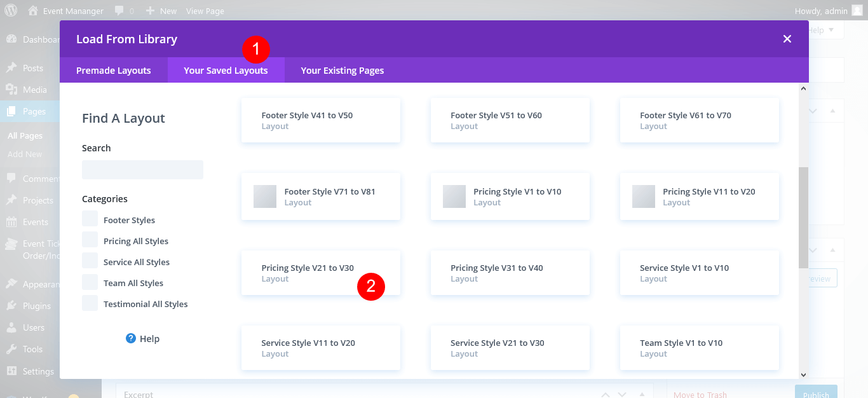Click the scrollbar up arrow
This screenshot has height=398, width=868.
tap(803, 89)
